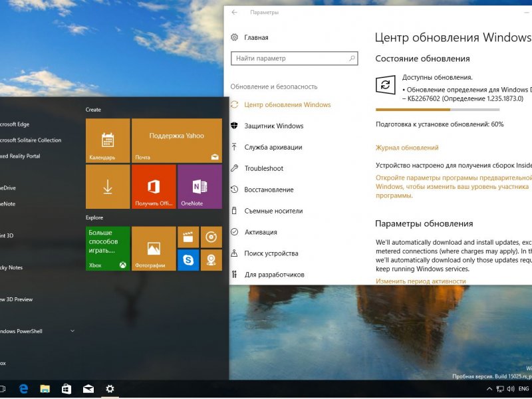Open Защитник Windows settings page
The width and height of the screenshot is (532, 399).
[274, 126]
